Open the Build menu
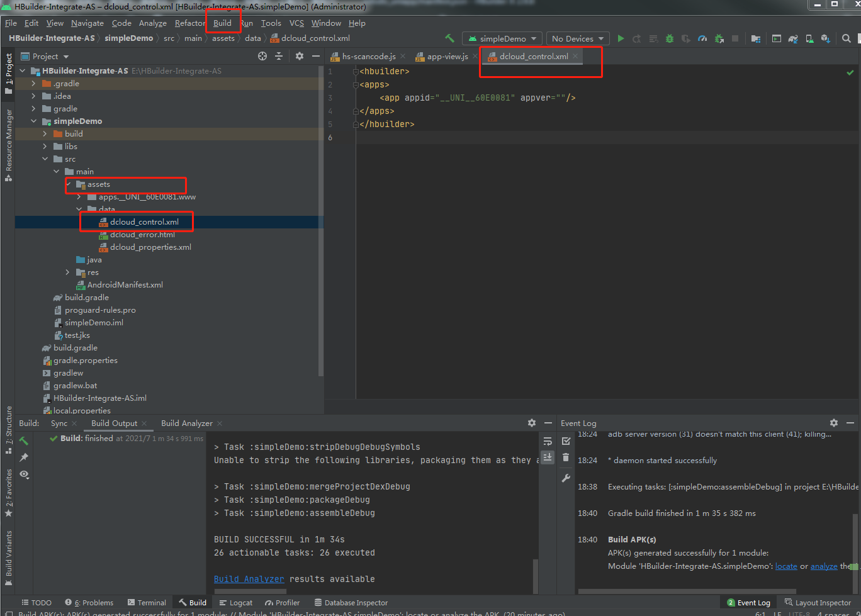Viewport: 861px width, 616px height. tap(222, 23)
